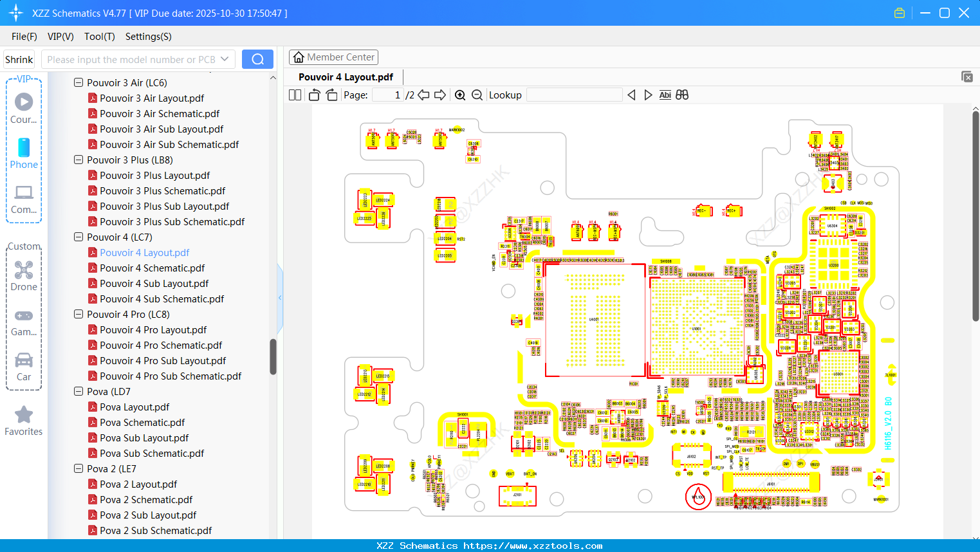Rotate the layout page clockwise

(x=331, y=95)
